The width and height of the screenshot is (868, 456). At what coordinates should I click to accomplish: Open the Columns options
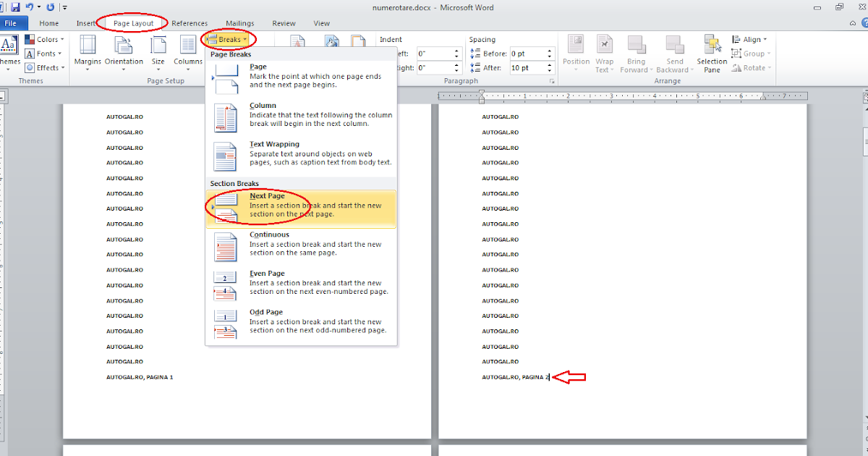coord(188,52)
